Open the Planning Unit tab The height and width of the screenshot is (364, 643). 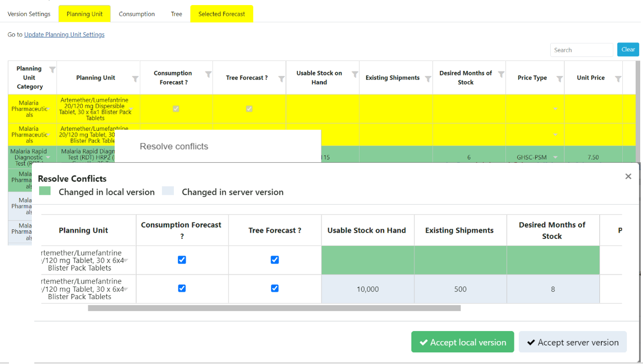coord(84,14)
